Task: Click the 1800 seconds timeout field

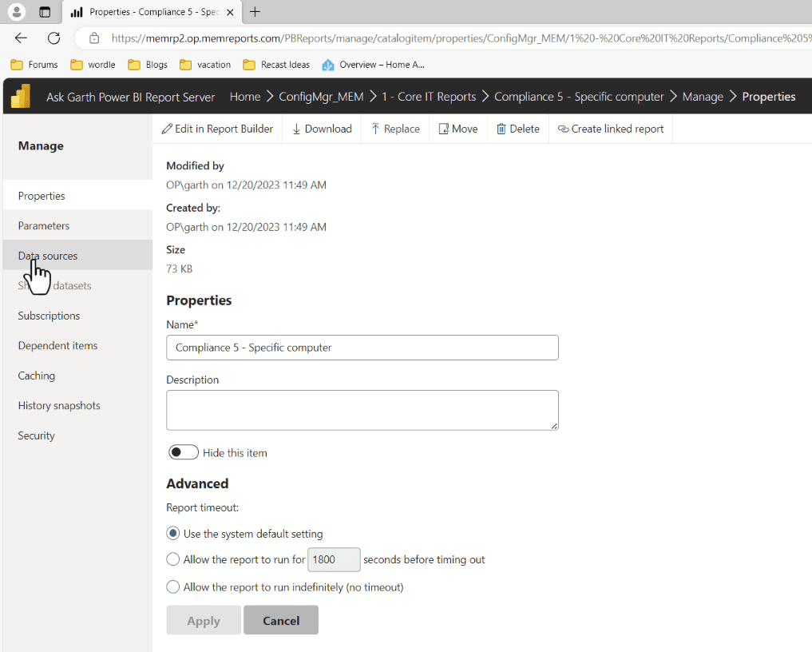Action: [334, 559]
